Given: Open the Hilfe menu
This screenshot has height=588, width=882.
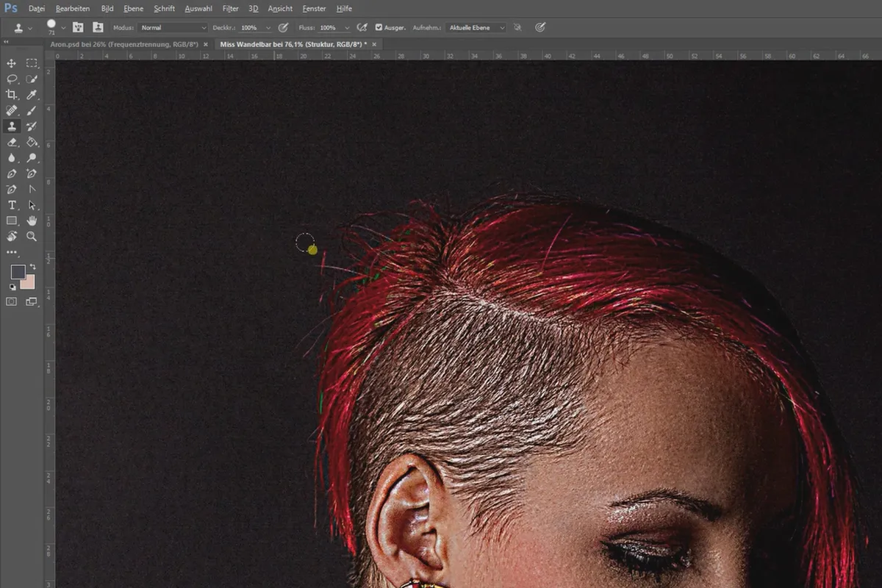Looking at the screenshot, I should tap(344, 9).
